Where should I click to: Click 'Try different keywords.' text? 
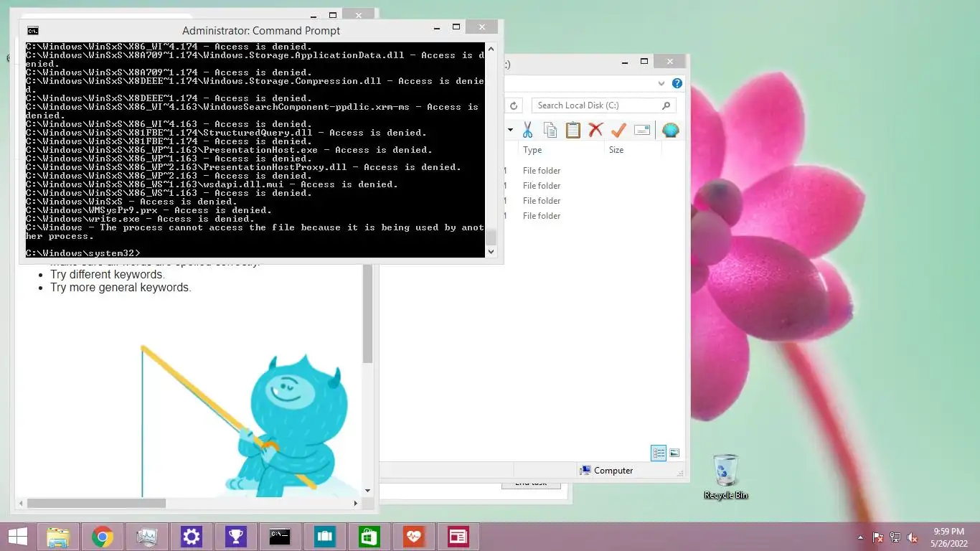pos(107,274)
